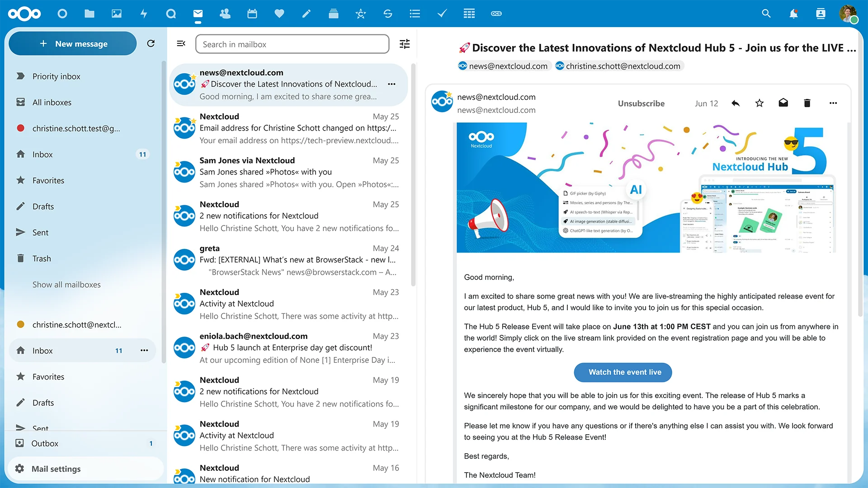The image size is (868, 488).
Task: Open greta's Fwd BrowserStack email
Action: [288, 260]
